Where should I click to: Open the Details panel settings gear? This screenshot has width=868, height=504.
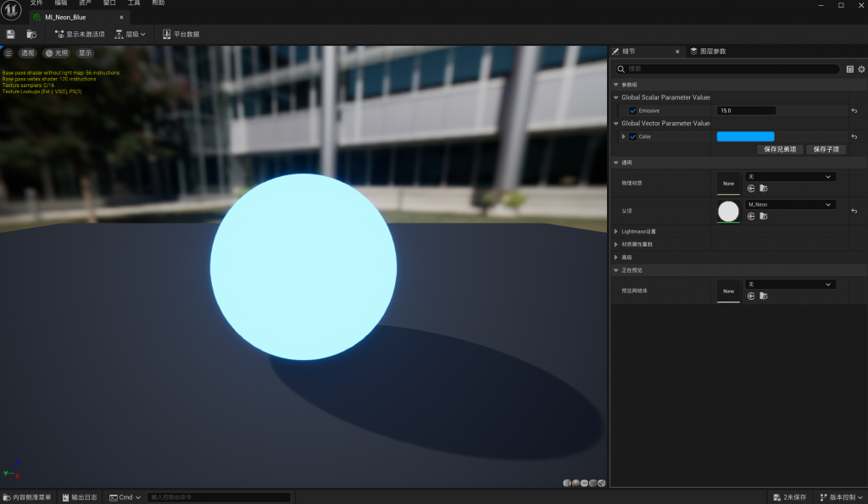(861, 69)
